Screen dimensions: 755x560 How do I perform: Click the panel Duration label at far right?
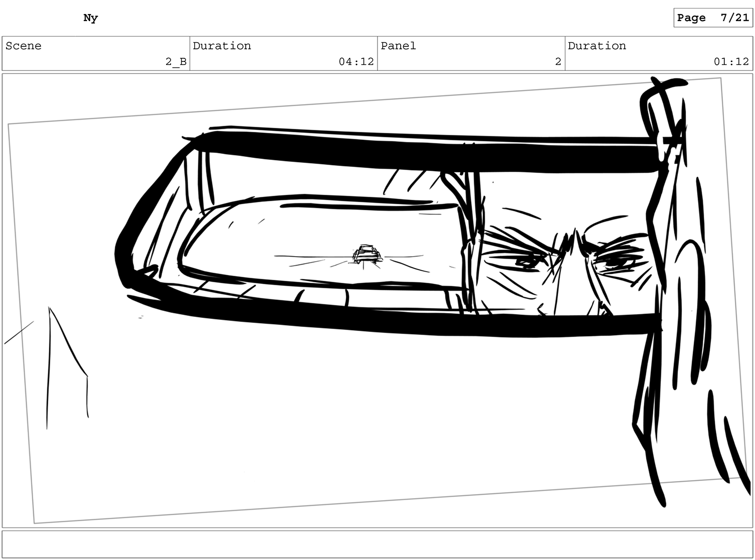597,46
